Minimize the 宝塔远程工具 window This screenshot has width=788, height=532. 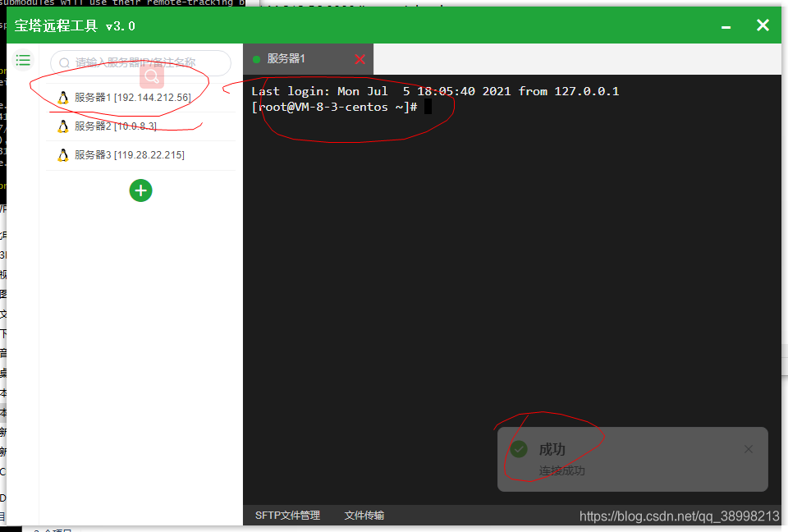(x=726, y=27)
